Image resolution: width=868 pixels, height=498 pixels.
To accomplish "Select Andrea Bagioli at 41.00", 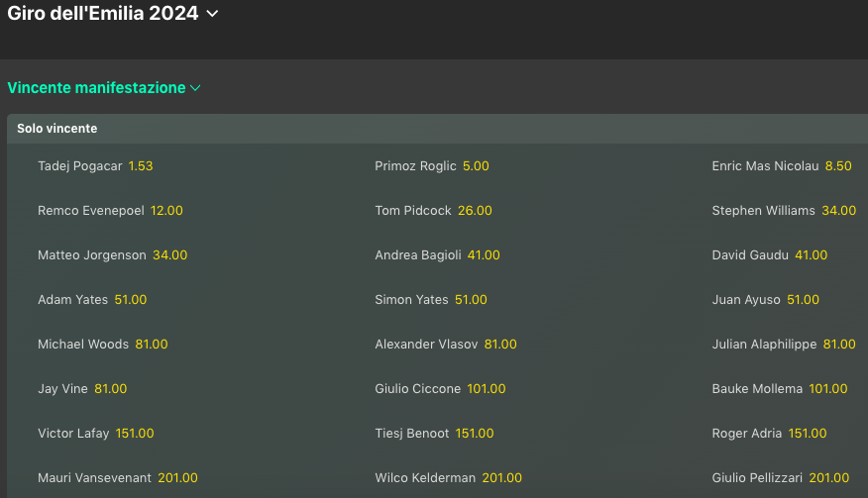I will [x=437, y=255].
